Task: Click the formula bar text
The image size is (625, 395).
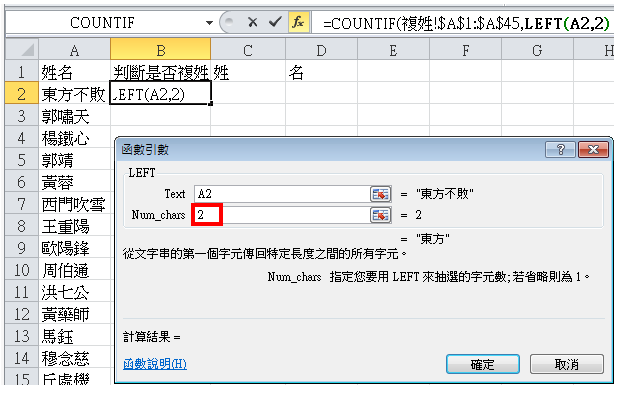Action: pos(466,24)
